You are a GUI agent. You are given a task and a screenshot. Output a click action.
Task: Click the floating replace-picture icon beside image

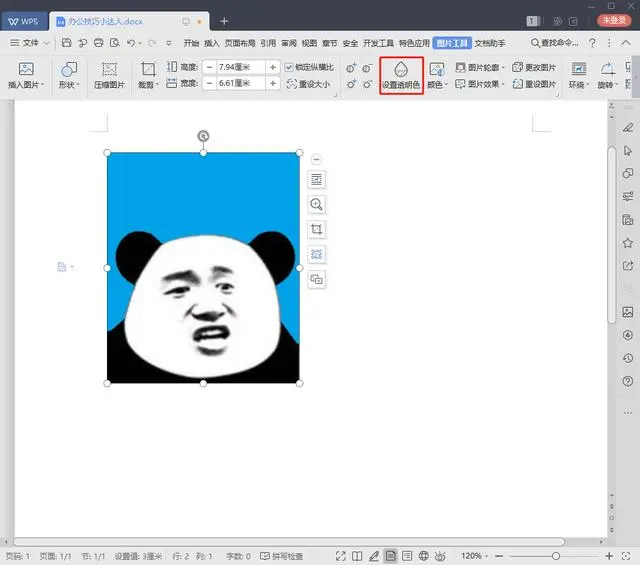click(316, 279)
